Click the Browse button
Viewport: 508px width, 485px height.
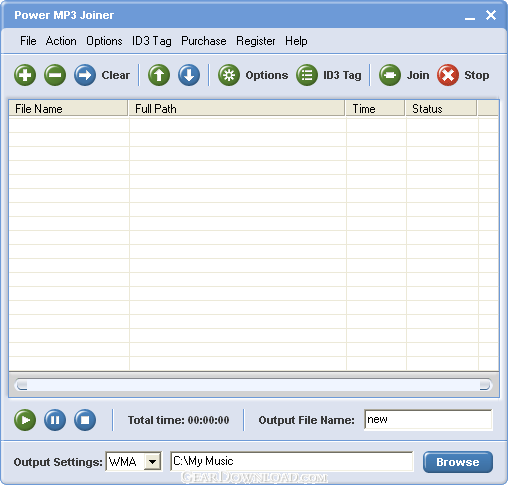coord(458,462)
